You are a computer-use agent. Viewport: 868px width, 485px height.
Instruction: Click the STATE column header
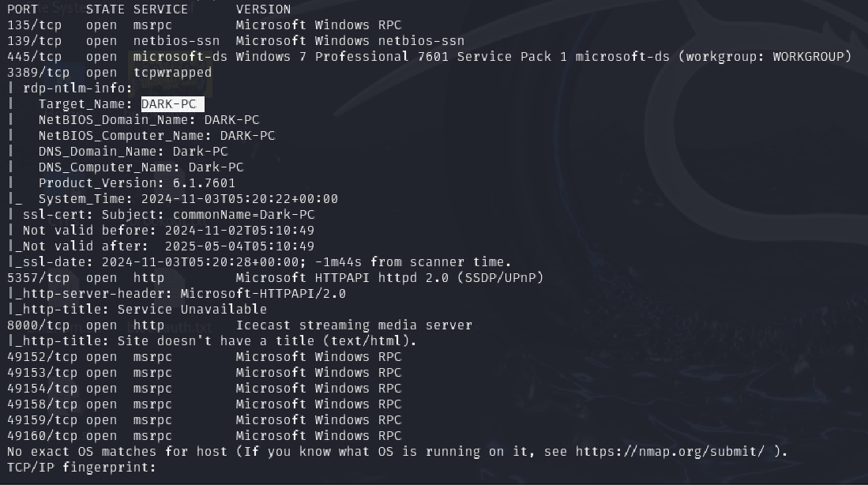point(105,9)
